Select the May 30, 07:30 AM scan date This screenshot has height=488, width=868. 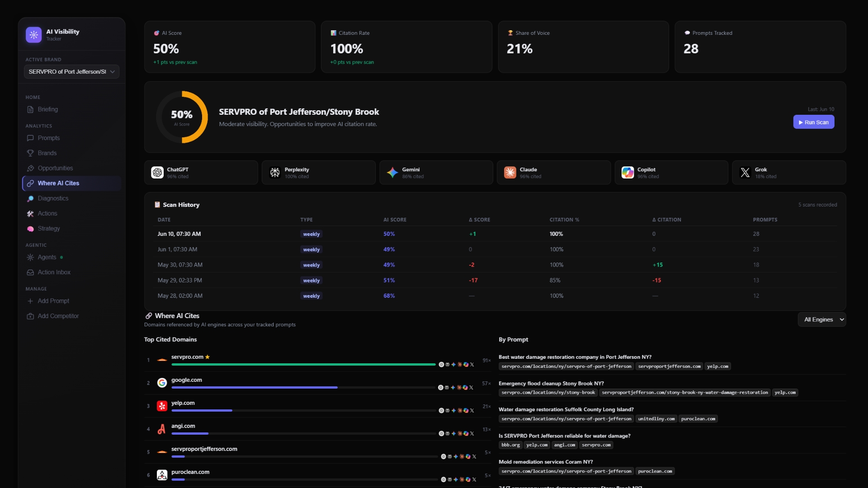click(x=180, y=265)
